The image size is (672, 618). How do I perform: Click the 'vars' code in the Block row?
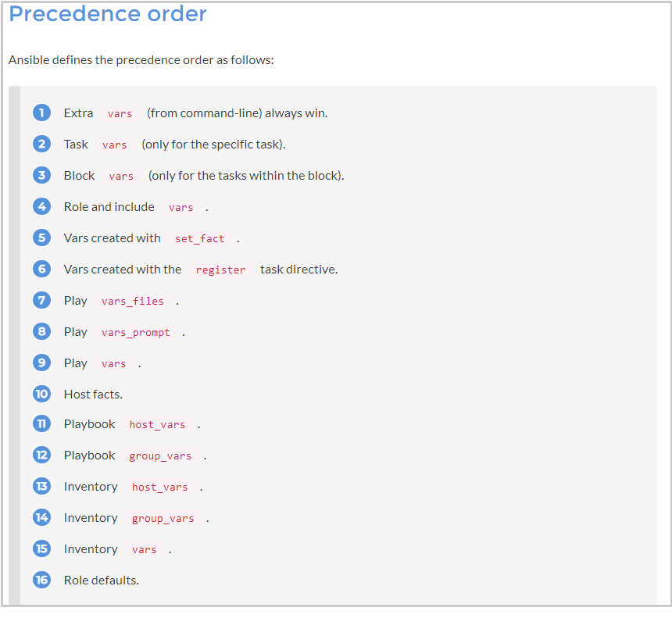point(121,176)
